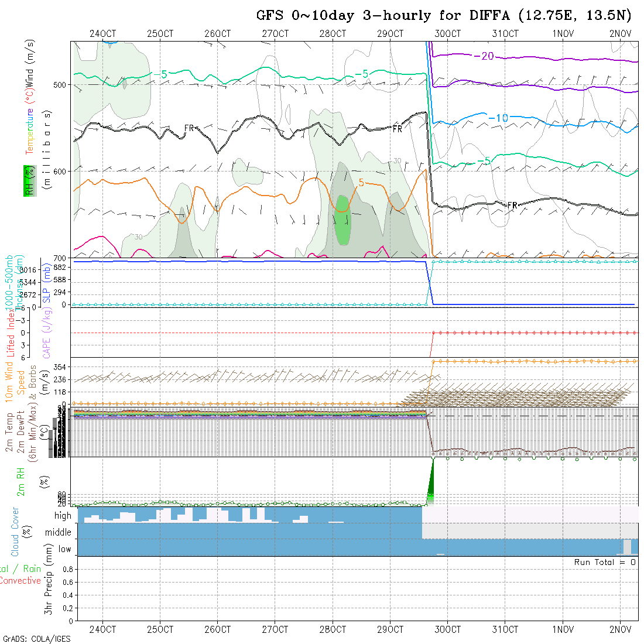Click the orange 5 temperature contour label
This screenshot has width=644, height=644.
(361, 183)
